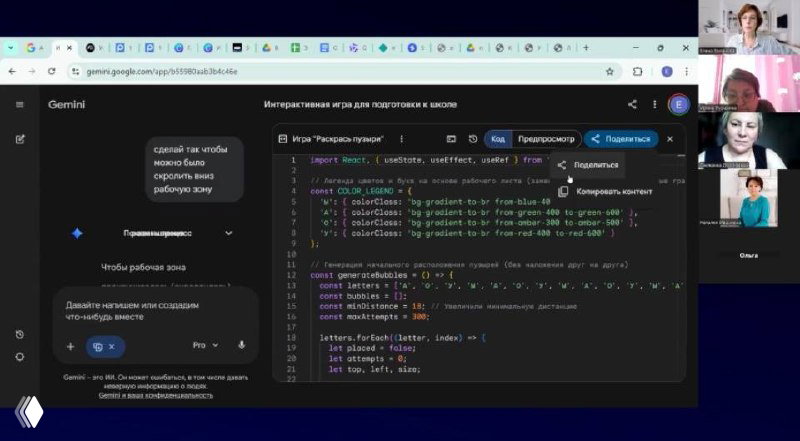Close the active Gemini browser tab

point(69,48)
